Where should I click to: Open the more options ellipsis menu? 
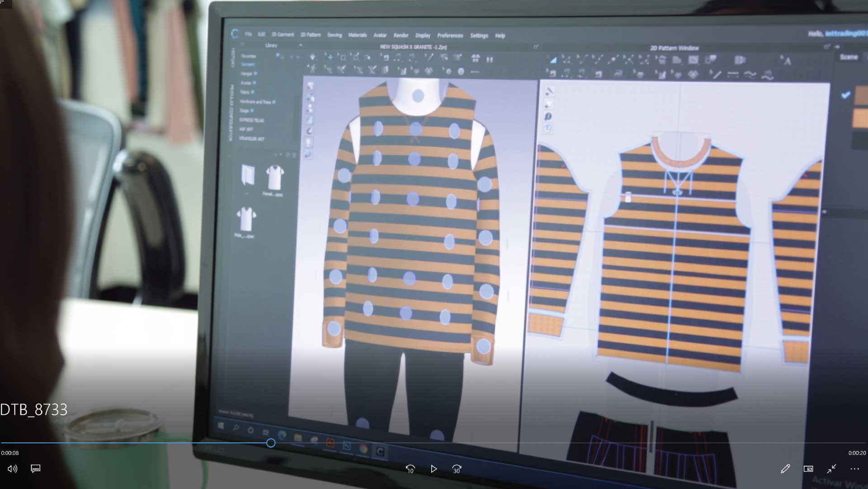pos(854,469)
